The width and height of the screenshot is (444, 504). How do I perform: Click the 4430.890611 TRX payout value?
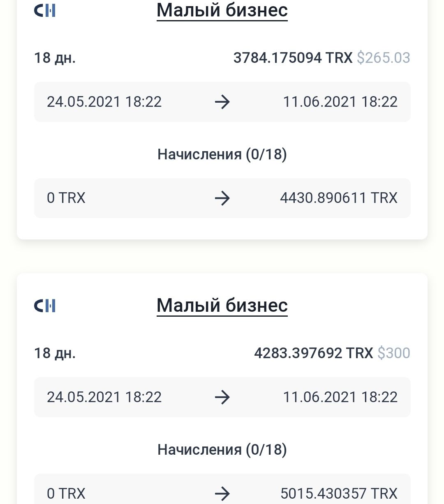tap(339, 198)
